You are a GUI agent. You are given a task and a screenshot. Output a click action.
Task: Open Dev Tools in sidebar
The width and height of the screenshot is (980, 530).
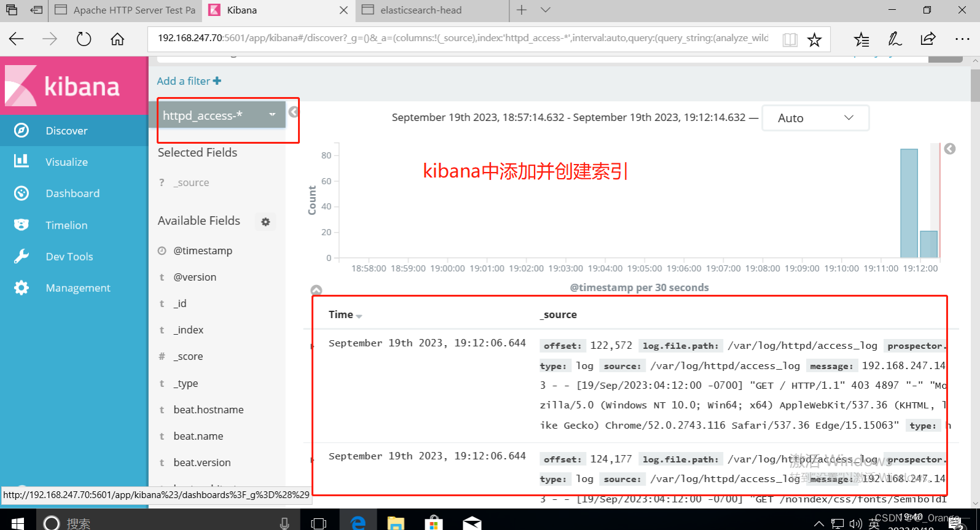[x=69, y=257]
